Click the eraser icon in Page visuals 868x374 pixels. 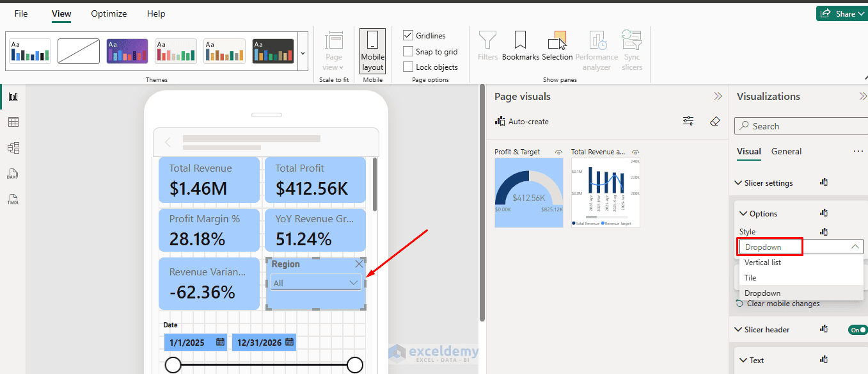(x=715, y=121)
